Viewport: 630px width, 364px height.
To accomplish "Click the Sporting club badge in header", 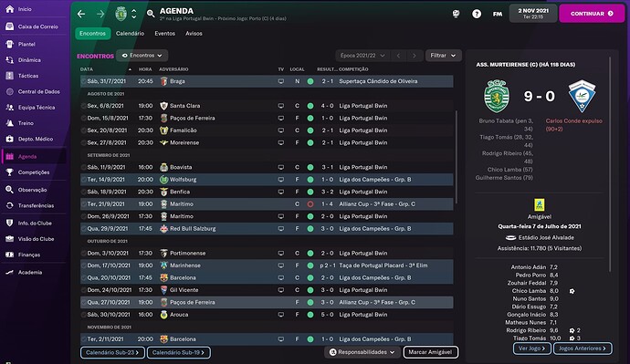I will coord(121,14).
